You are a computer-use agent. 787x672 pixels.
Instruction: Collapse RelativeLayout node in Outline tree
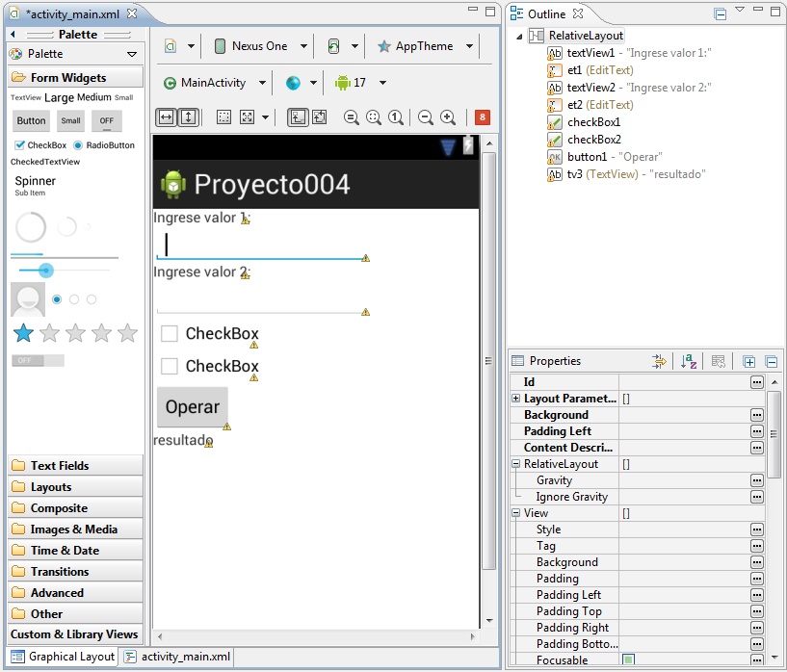[519, 37]
